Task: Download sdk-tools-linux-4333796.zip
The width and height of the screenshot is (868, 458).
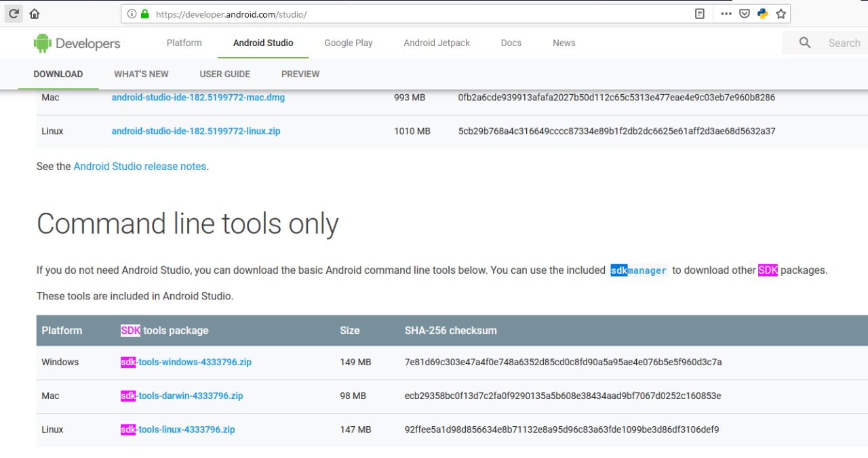Action: pos(178,430)
